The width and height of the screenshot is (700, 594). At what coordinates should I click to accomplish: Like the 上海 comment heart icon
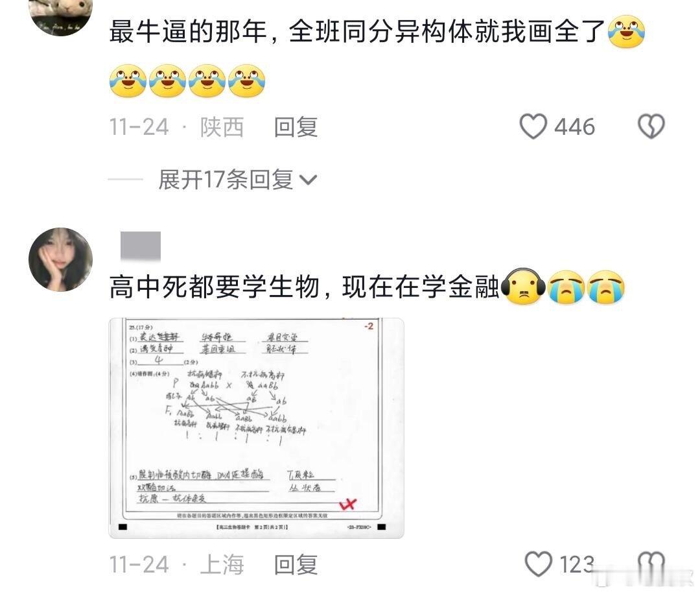(539, 564)
